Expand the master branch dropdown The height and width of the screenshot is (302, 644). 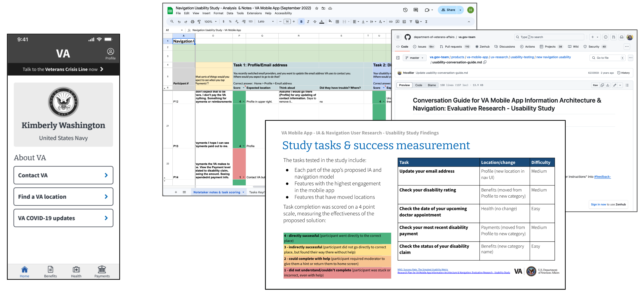(x=414, y=58)
